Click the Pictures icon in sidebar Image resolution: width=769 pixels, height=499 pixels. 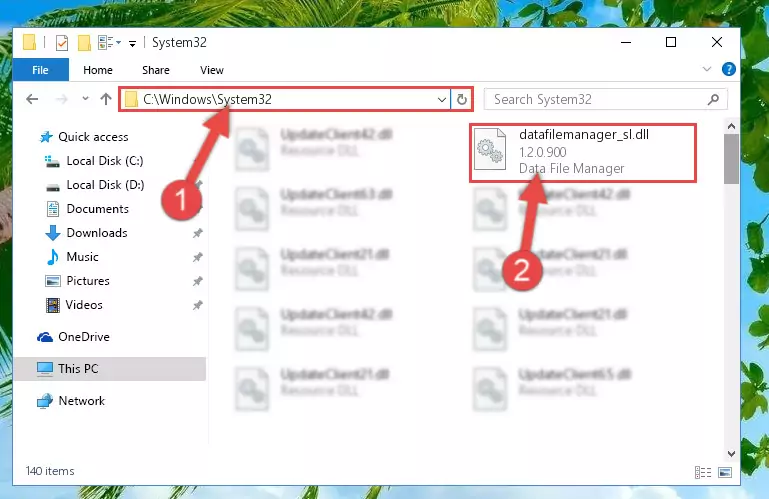(x=52, y=281)
